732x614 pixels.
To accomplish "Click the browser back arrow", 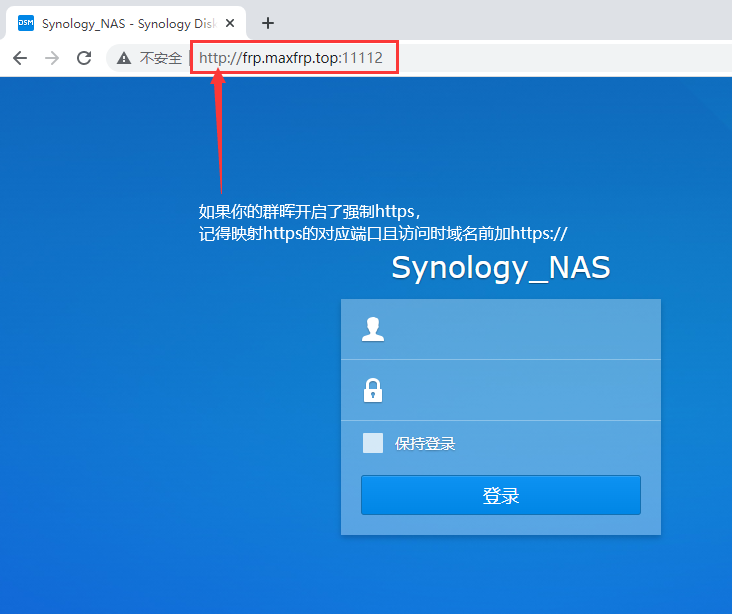I will coord(20,58).
